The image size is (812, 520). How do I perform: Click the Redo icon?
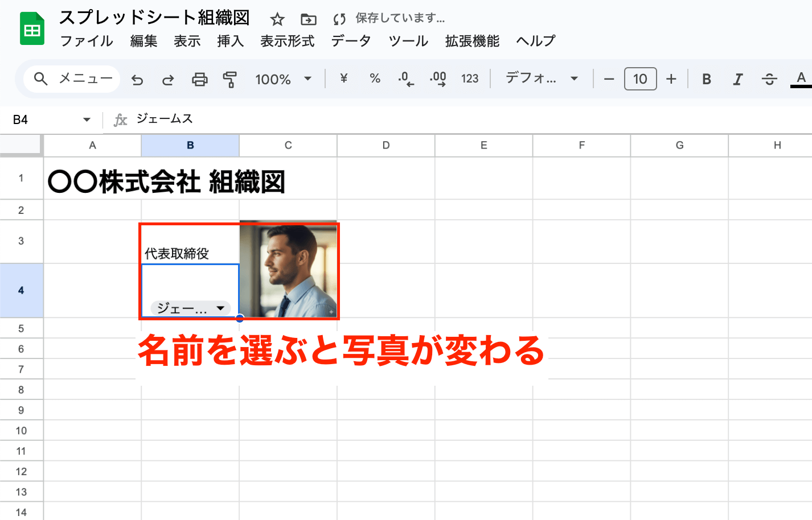167,79
